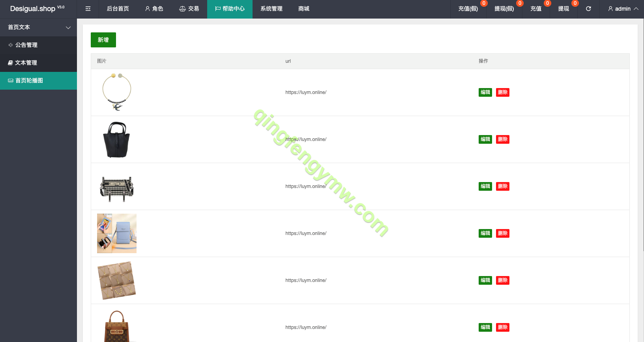Screen dimensions: 644x342
Task: Click the url column header
Action: pos(288,61)
